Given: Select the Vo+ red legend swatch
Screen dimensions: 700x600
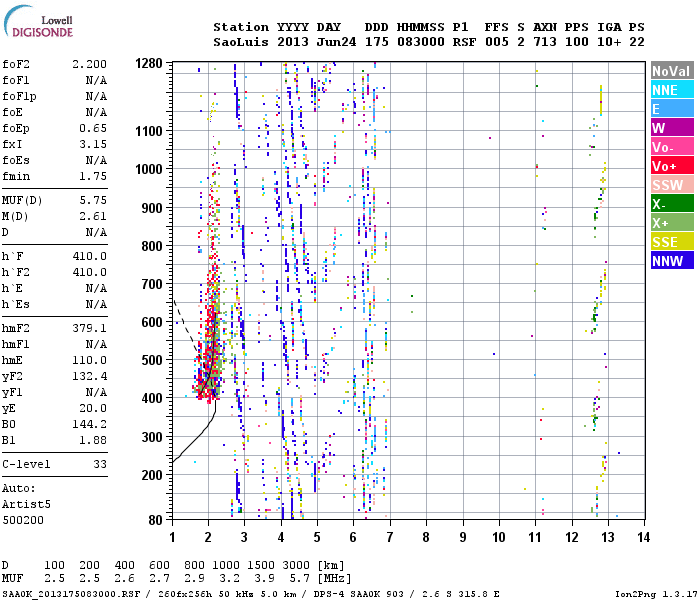Looking at the screenshot, I should click(672, 166).
